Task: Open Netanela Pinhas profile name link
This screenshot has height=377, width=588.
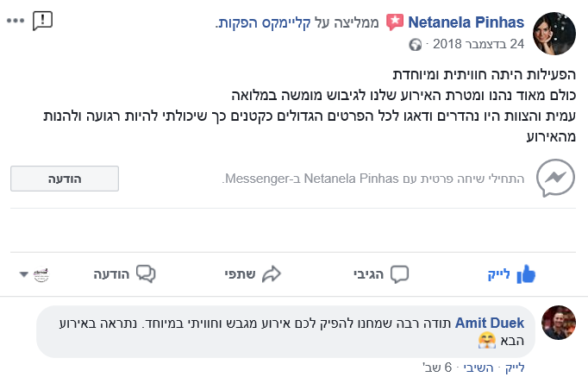Action: coord(466,22)
